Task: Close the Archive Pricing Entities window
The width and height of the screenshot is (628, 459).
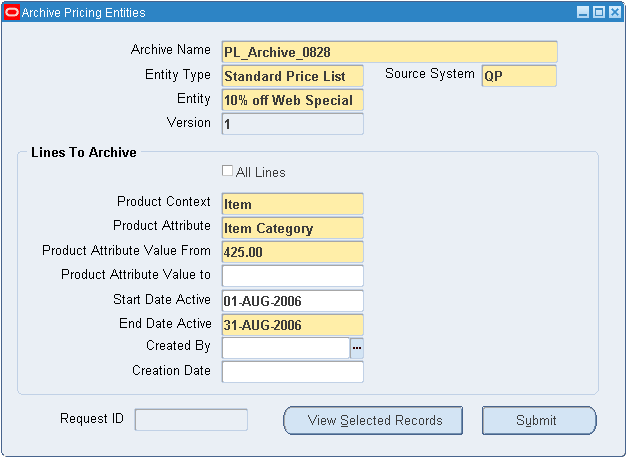Action: click(x=614, y=12)
